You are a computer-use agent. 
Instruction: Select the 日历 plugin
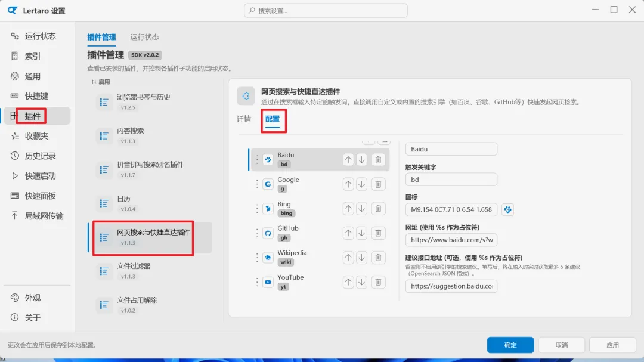click(150, 204)
